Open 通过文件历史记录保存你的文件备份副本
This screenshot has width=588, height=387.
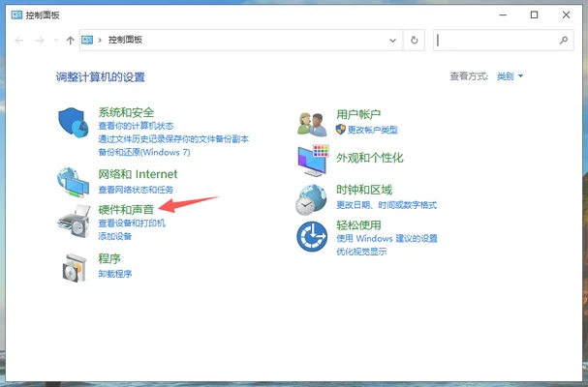(173, 139)
